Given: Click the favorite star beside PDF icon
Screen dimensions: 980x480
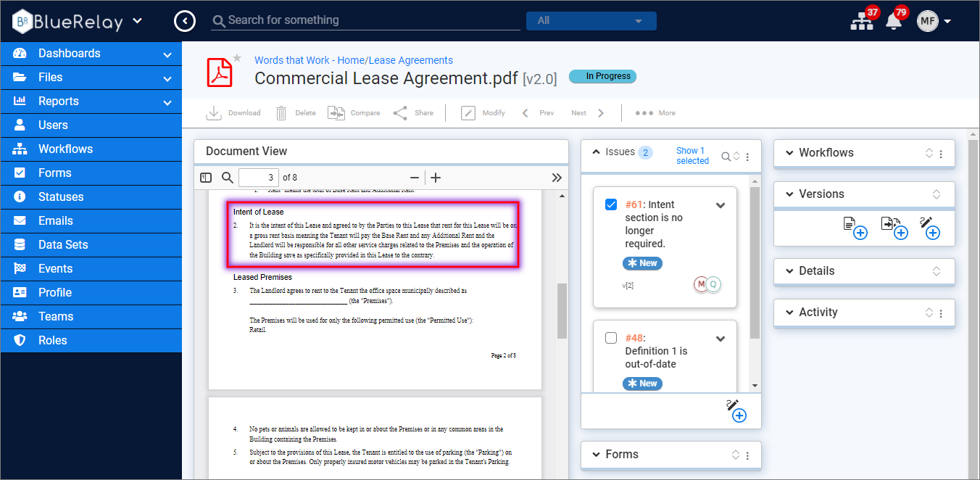Looking at the screenshot, I should coord(236,58).
